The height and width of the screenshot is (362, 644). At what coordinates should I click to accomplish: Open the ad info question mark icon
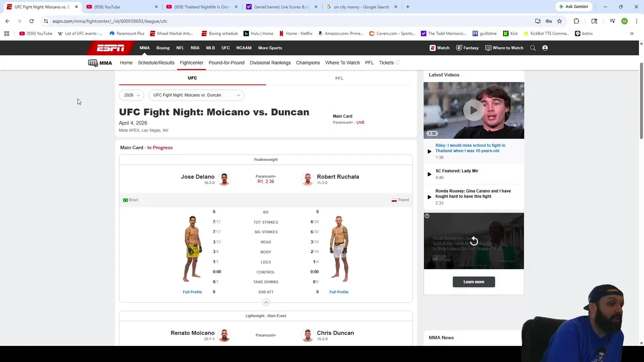(427, 216)
